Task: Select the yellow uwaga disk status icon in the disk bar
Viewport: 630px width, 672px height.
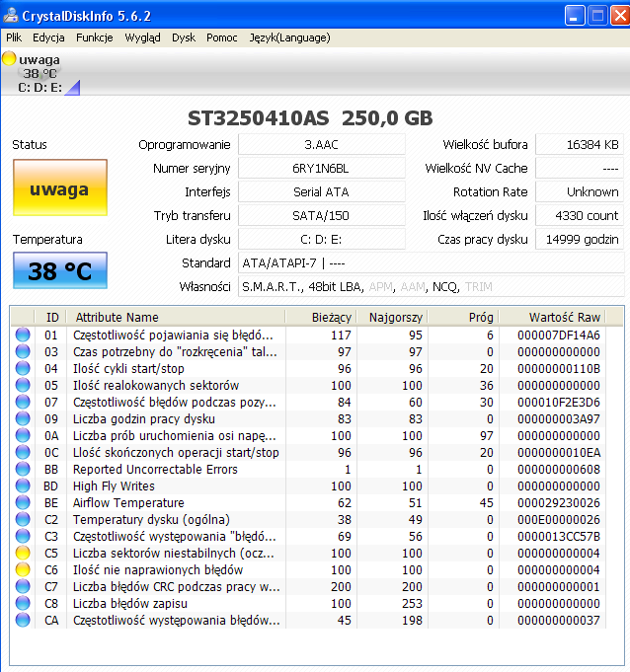Action: point(9,58)
